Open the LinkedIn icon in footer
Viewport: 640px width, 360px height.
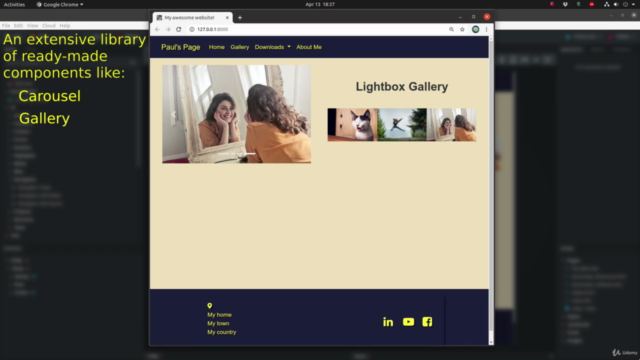[388, 322]
